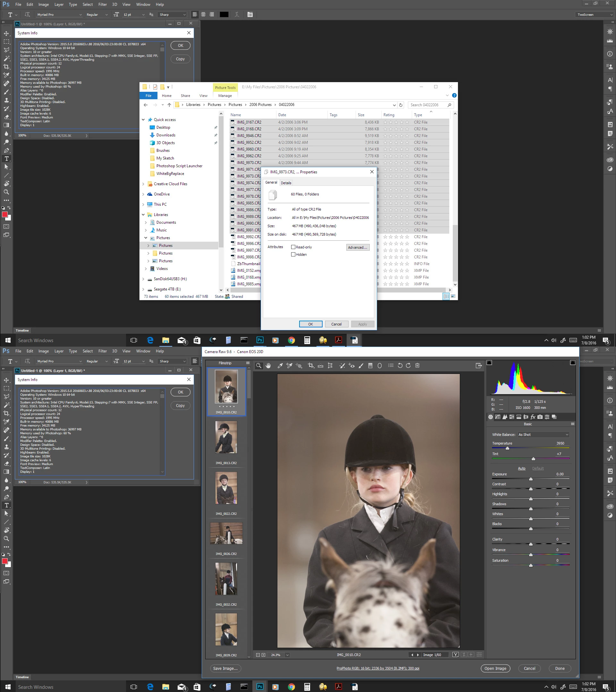616x692 pixels.
Task: Select the Graduated Filter tool
Action: (370, 366)
